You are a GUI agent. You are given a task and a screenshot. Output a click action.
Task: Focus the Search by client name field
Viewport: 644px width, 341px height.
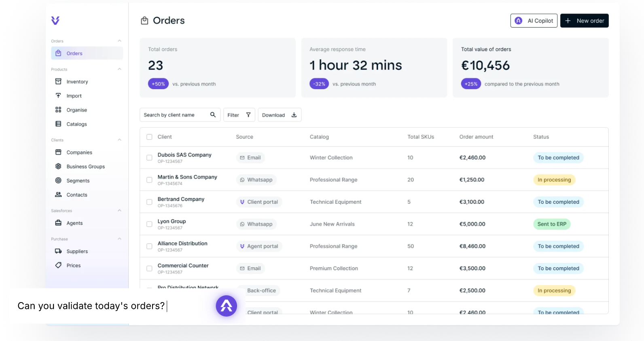tap(174, 115)
